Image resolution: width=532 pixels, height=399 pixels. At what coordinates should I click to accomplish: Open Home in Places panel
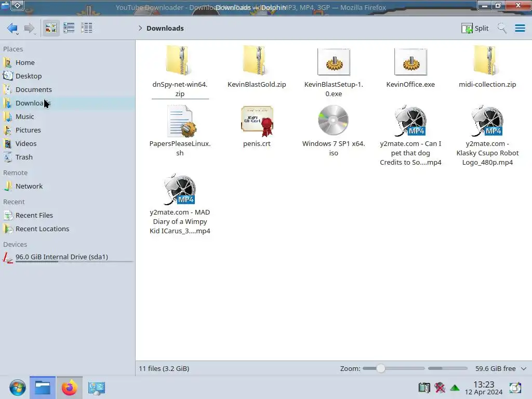(68, 62)
